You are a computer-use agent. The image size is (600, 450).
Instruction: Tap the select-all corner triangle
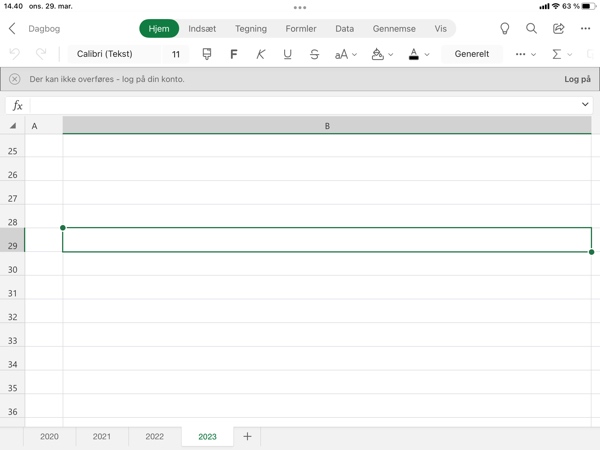pyautogui.click(x=13, y=126)
